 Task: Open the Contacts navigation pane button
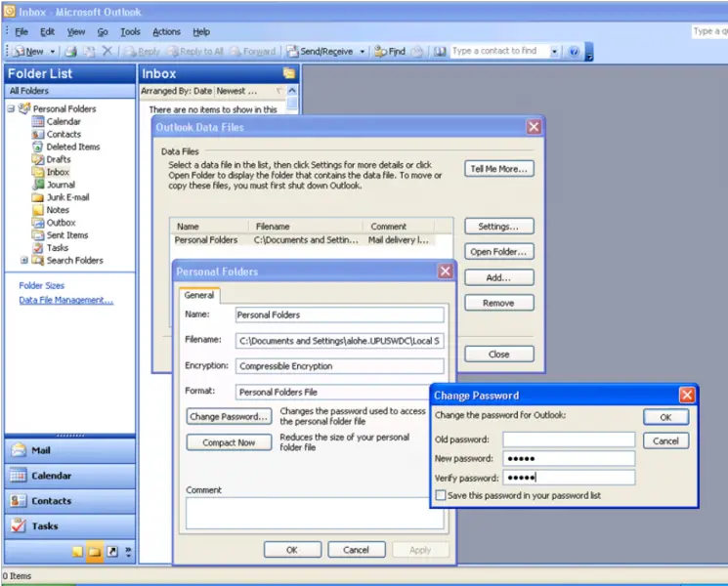(x=69, y=501)
